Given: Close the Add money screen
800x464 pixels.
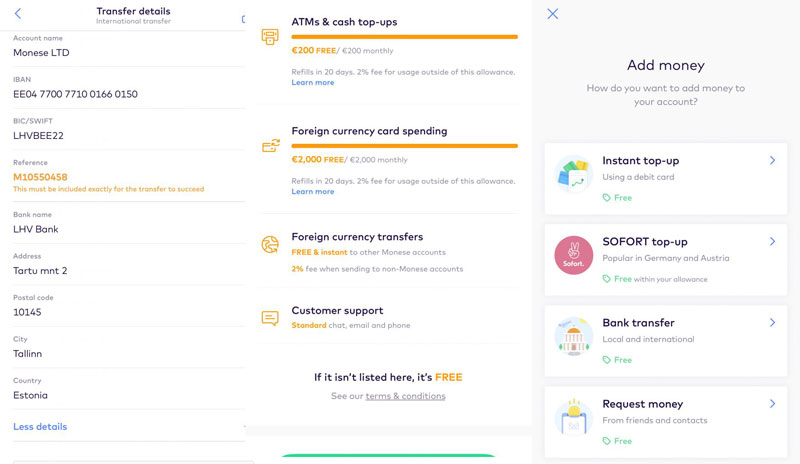Looking at the screenshot, I should coord(553,14).
